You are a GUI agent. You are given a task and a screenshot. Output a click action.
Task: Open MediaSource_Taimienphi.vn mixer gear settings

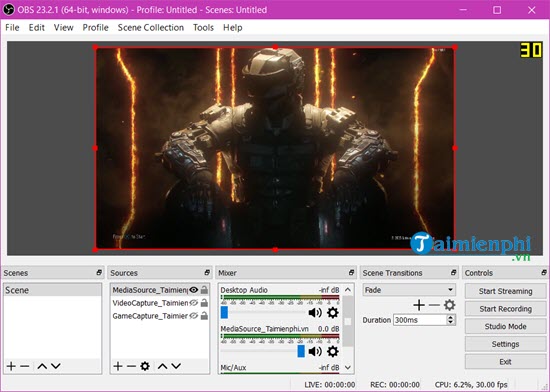[333, 351]
